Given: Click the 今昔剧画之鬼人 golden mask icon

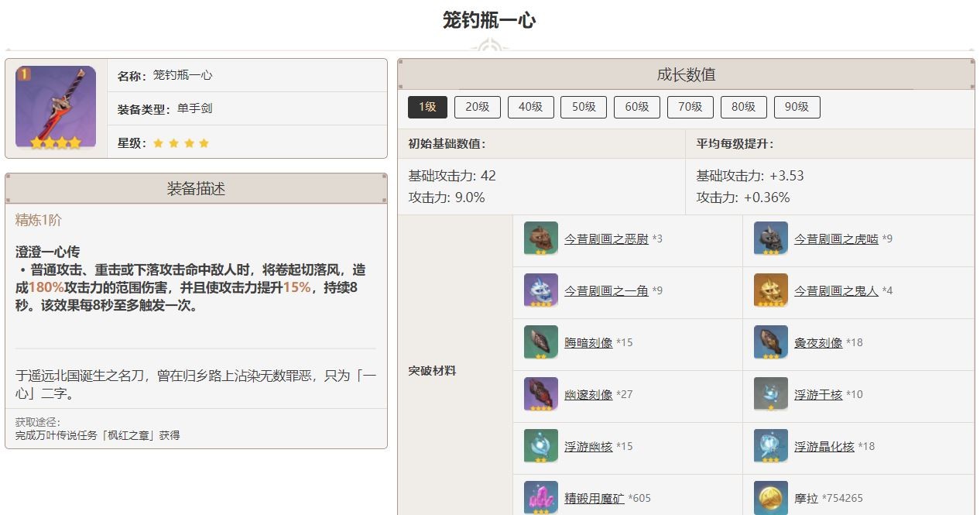Looking at the screenshot, I should pyautogui.click(x=771, y=290).
